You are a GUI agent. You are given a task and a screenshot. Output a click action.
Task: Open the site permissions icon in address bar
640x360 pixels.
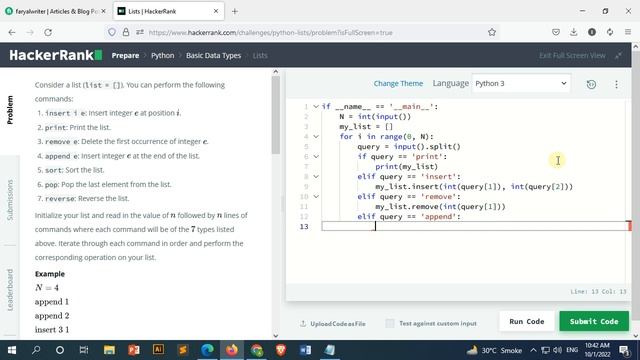140,32
